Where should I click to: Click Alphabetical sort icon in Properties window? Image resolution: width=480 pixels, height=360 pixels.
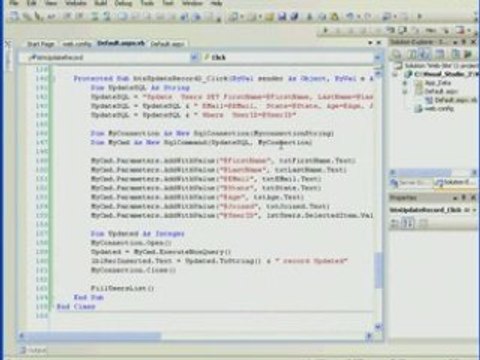408,224
